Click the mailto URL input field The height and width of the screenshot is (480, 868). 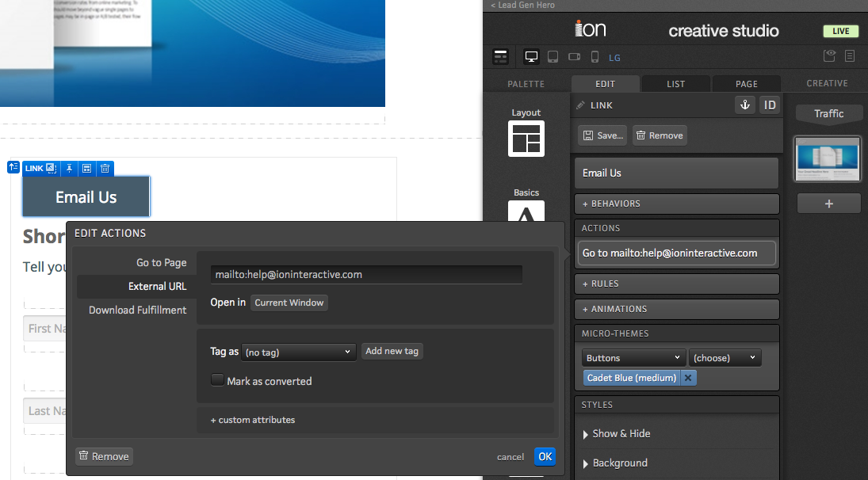[x=366, y=275]
